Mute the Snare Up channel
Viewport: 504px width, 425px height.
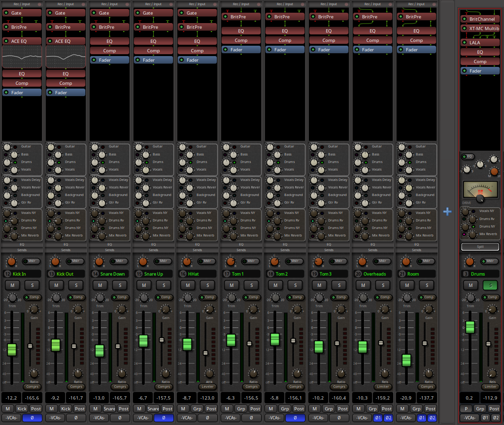click(144, 285)
